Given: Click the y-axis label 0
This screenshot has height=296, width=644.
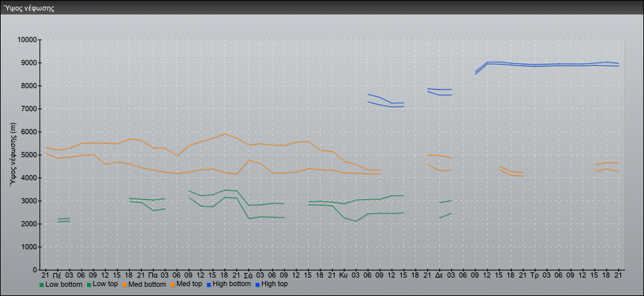Looking at the screenshot, I should tap(36, 270).
